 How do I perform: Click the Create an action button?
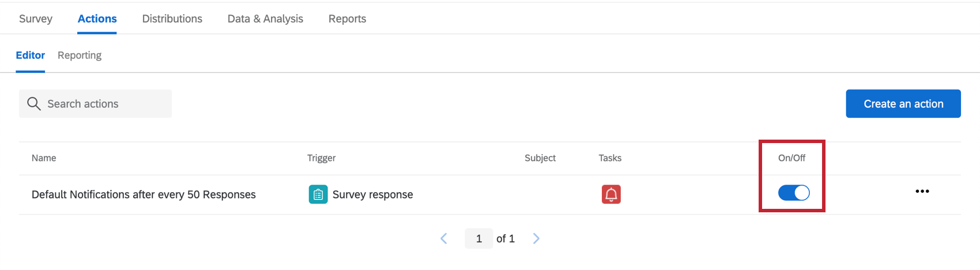(x=903, y=104)
